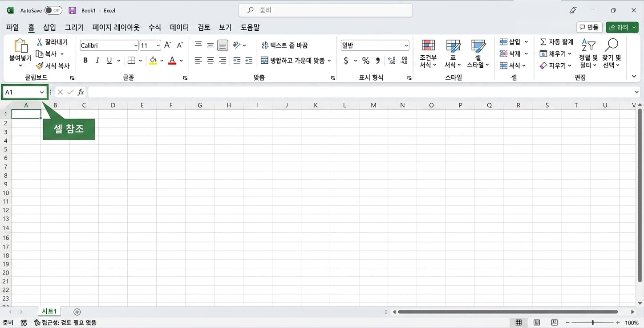Decrease font size with the small A icon
This screenshot has height=328, width=644.
(x=180, y=45)
